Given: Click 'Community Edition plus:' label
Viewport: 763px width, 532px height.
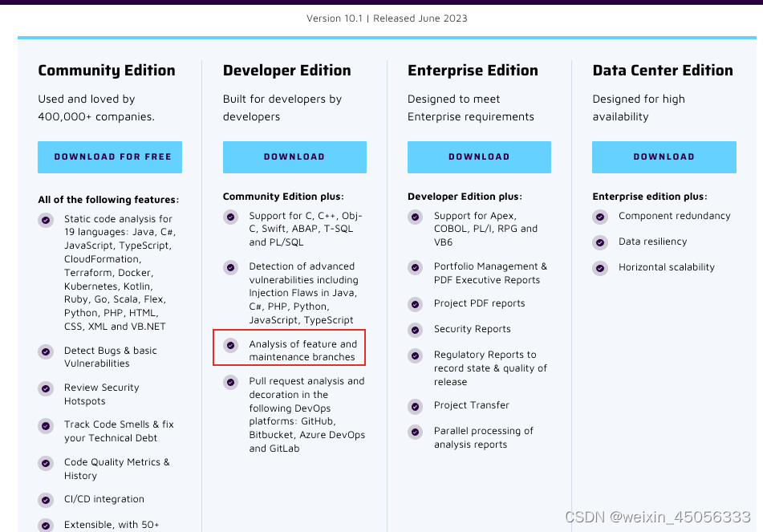Looking at the screenshot, I should [283, 197].
